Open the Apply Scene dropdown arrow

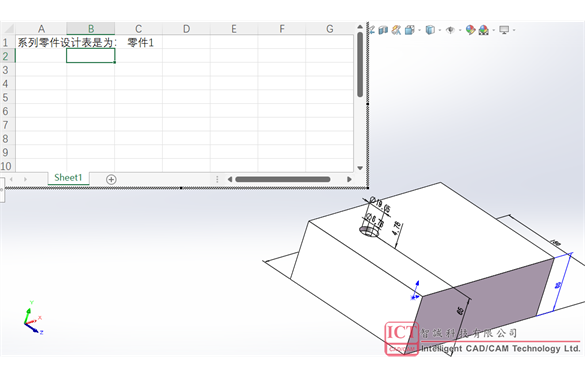point(494,30)
